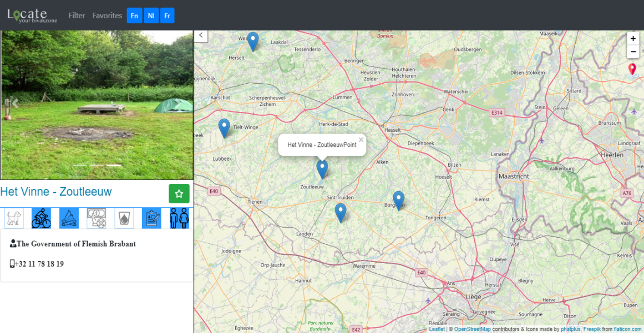Click the registration clipboard icon
Screen dimensions: 644x333
point(151,218)
